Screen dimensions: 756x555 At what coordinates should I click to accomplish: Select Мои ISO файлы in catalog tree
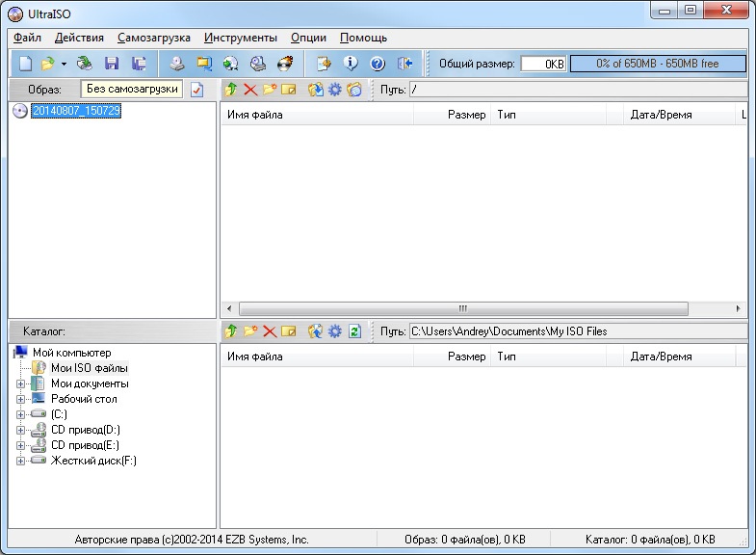[x=89, y=368]
